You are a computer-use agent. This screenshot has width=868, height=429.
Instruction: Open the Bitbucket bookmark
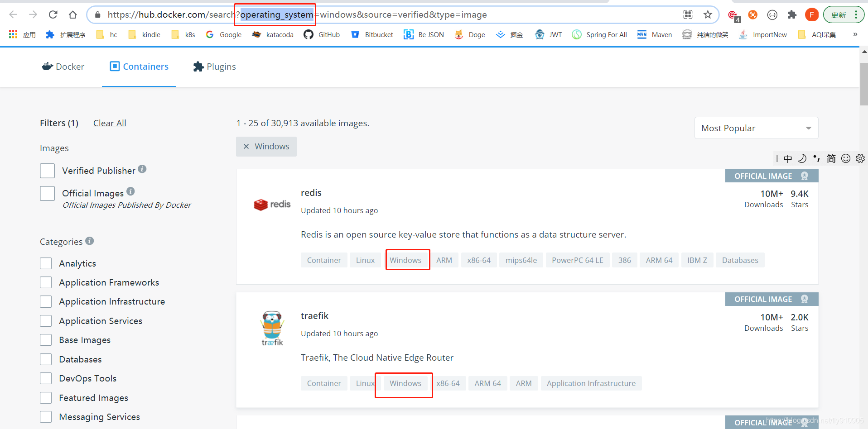click(x=372, y=34)
